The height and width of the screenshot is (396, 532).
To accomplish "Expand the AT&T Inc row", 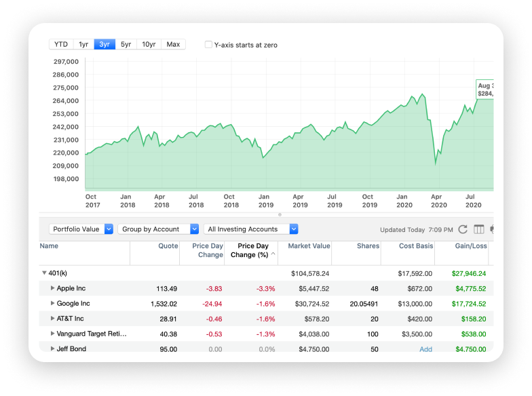I will coord(53,319).
